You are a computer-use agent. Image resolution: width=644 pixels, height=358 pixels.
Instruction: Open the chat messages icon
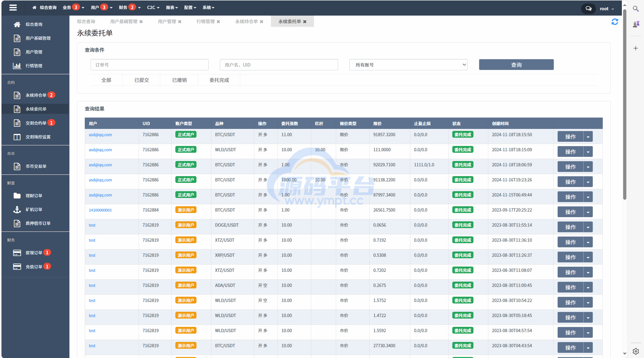point(588,9)
